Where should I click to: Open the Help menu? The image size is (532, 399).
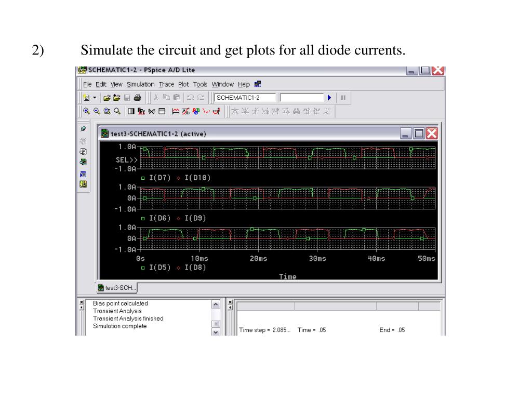[244, 85]
